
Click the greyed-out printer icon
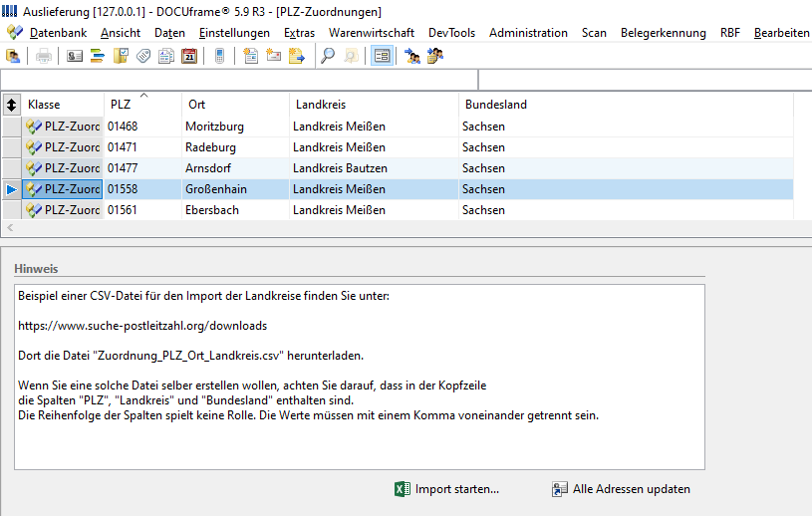click(44, 56)
